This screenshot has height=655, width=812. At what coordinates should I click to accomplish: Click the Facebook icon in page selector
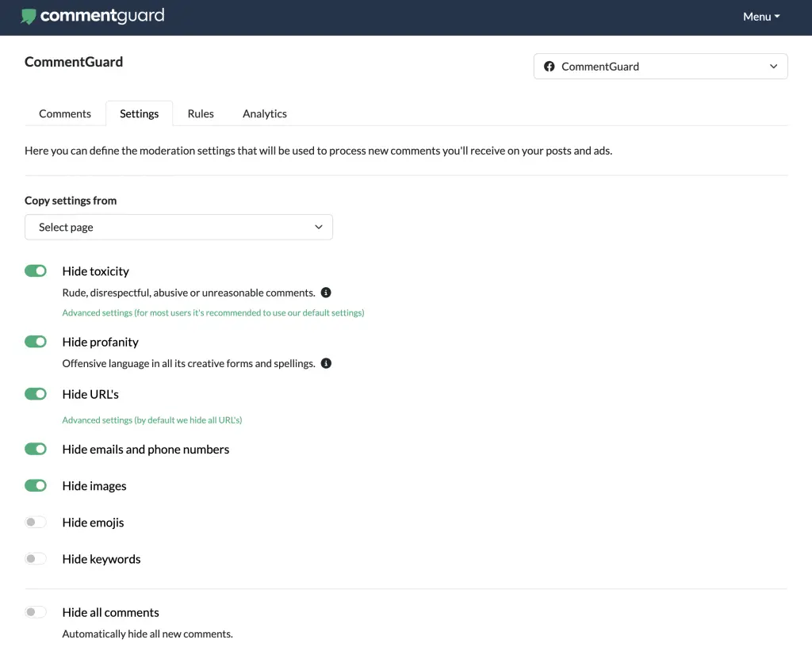pos(549,67)
